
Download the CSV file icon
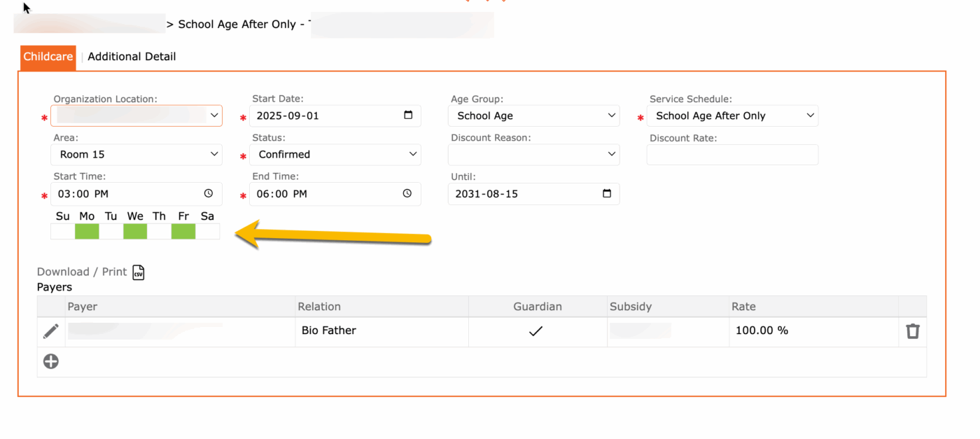[x=139, y=272]
